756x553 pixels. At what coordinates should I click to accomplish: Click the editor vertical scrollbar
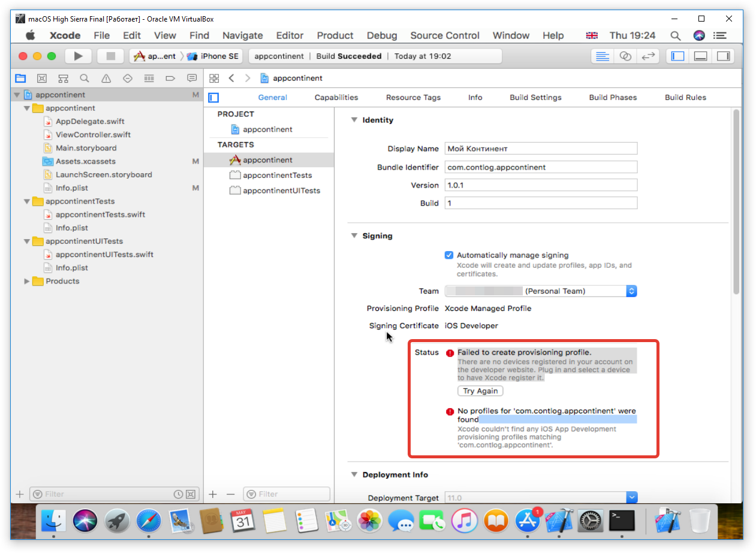click(736, 201)
